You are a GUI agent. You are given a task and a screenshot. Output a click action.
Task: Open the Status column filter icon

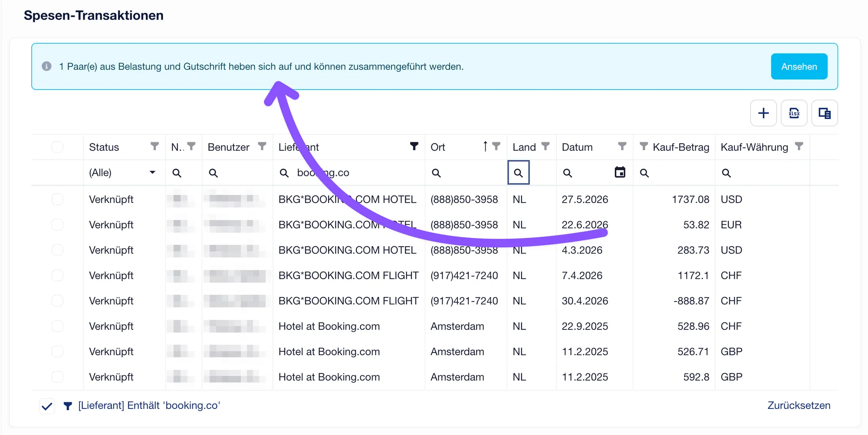pos(155,146)
